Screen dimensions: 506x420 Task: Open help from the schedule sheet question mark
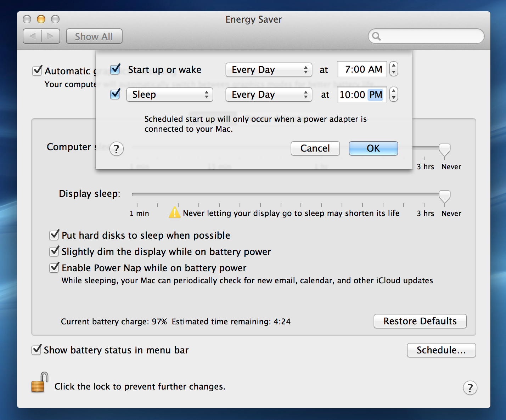[x=117, y=149]
